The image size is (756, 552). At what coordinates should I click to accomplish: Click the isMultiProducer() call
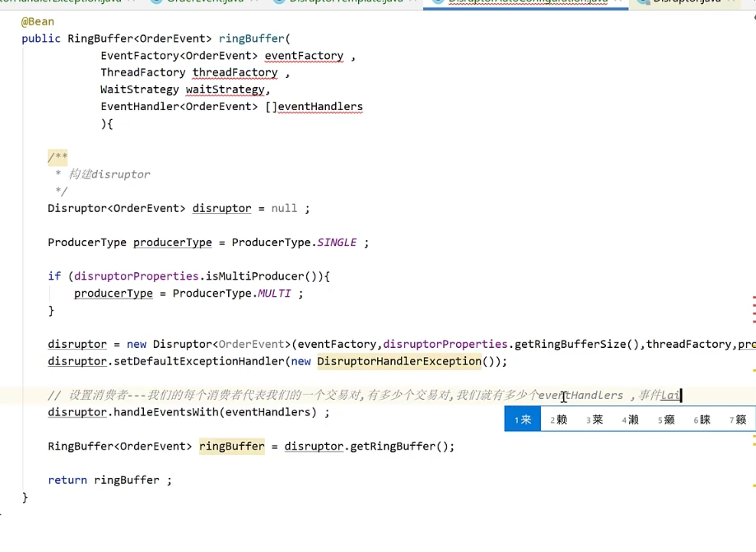[x=262, y=277]
